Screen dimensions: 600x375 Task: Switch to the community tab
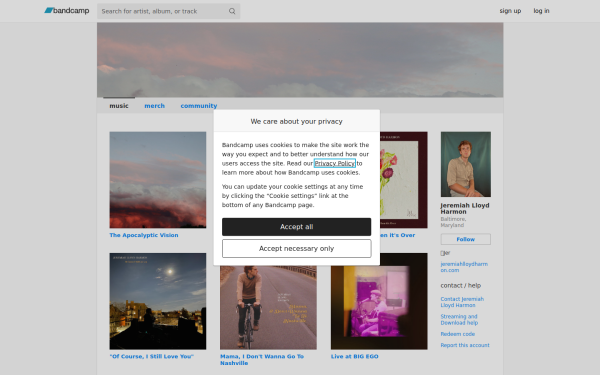pos(199,106)
